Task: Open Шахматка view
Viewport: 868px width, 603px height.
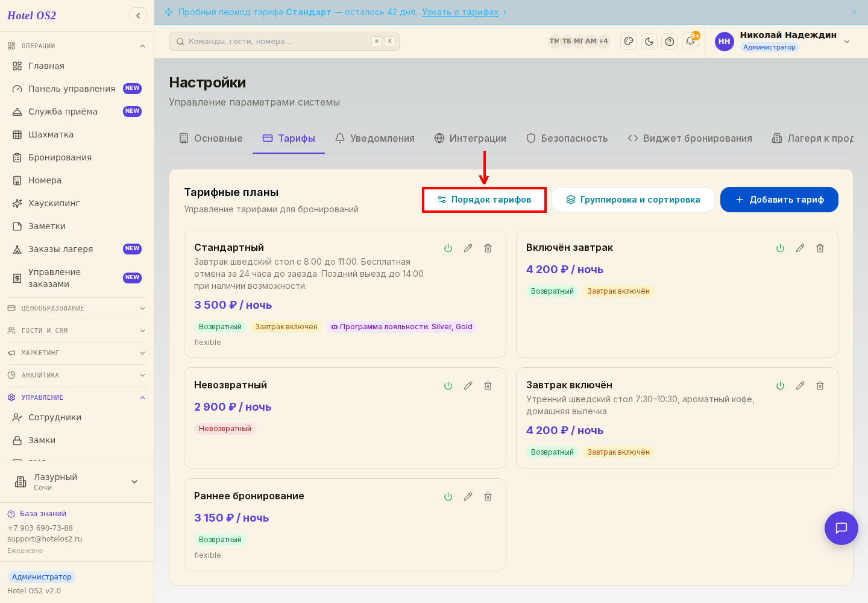Action: 77,134
